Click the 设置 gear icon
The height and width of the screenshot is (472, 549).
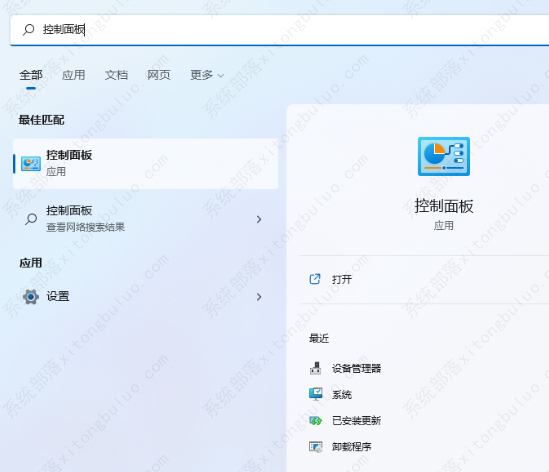[31, 297]
